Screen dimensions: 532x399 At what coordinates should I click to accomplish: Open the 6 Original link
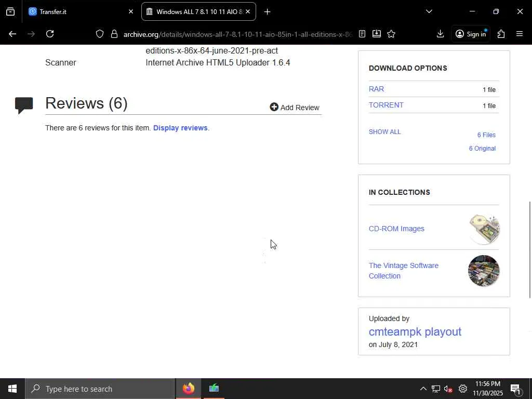(x=482, y=148)
